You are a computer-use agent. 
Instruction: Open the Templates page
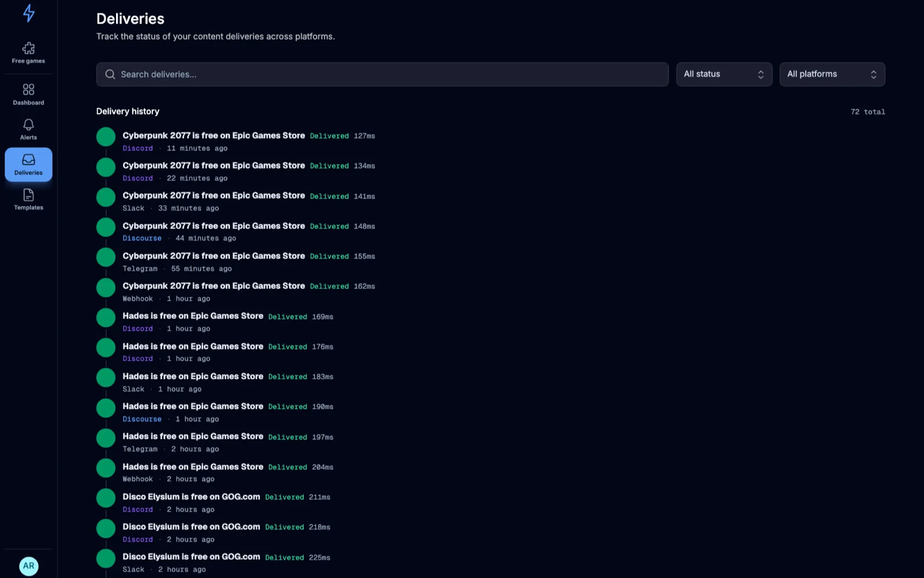28,199
